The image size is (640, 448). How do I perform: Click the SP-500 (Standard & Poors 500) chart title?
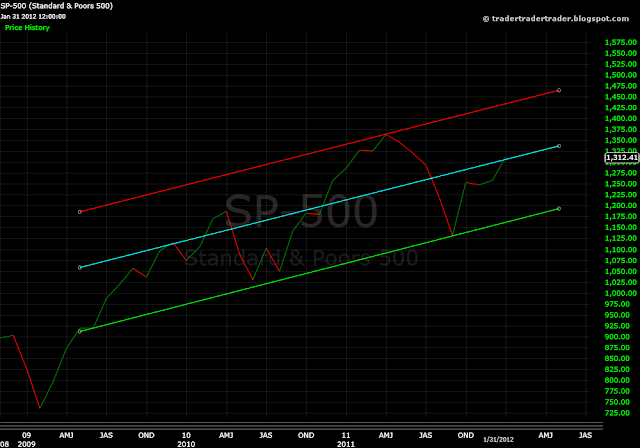(57, 6)
